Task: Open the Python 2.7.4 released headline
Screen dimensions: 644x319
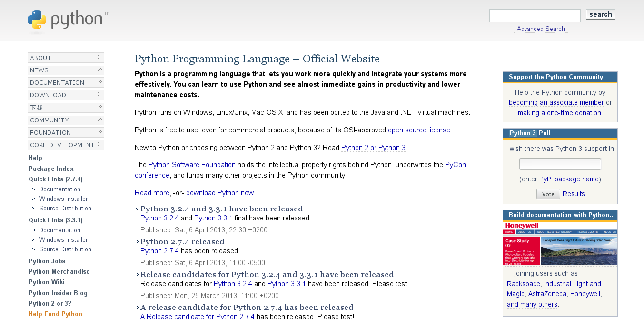Action: tap(182, 241)
